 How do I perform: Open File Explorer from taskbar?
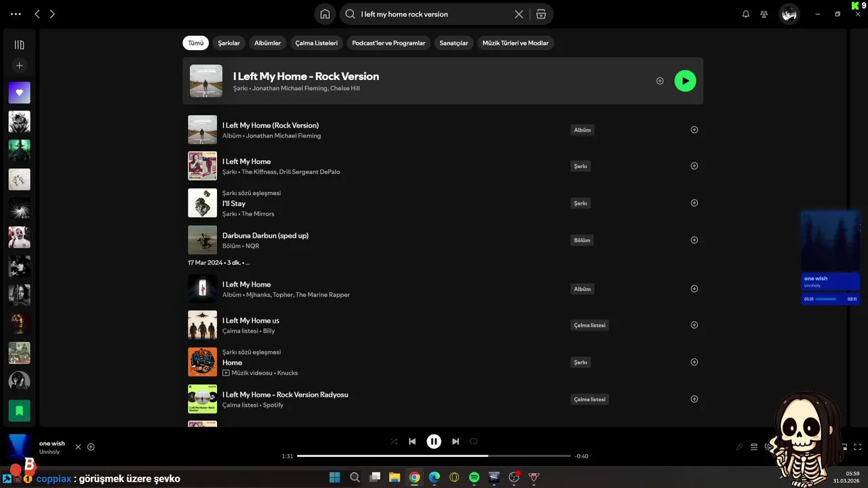(395, 477)
